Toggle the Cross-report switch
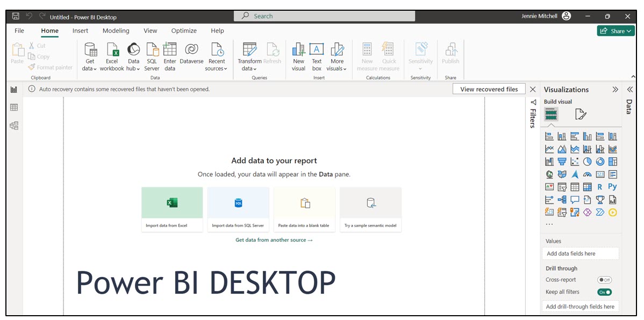The image size is (644, 320). (x=604, y=280)
